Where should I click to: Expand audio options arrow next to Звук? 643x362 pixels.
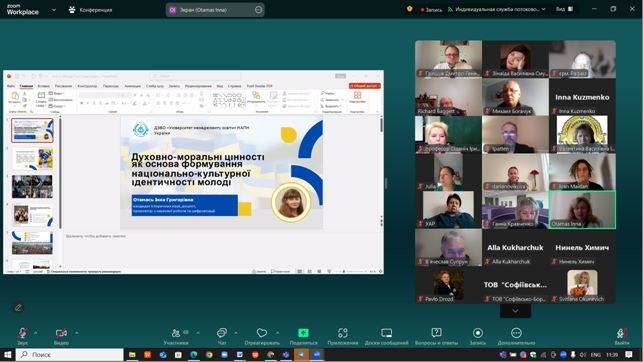pyautogui.click(x=36, y=332)
